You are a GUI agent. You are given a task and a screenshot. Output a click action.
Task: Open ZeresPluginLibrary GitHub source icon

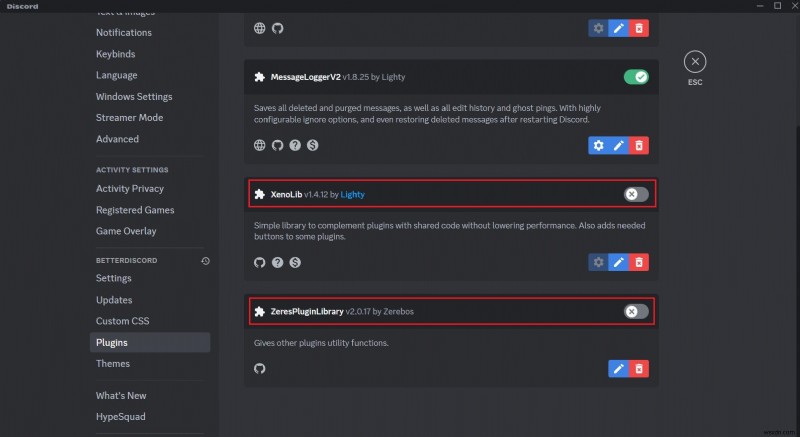pyautogui.click(x=260, y=368)
